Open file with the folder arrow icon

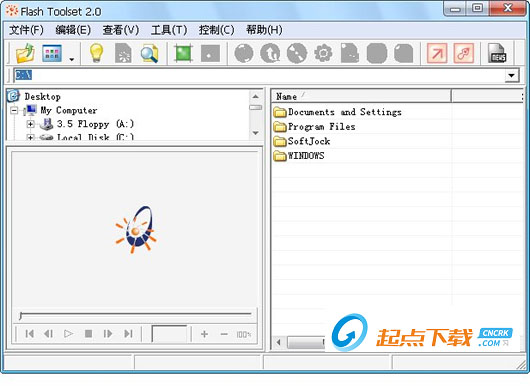tap(25, 53)
